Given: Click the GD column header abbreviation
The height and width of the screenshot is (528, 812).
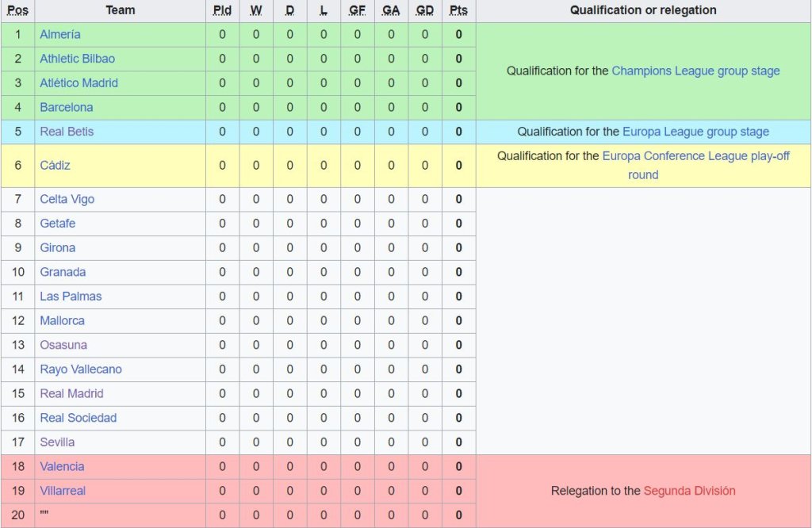Looking at the screenshot, I should point(424,10).
